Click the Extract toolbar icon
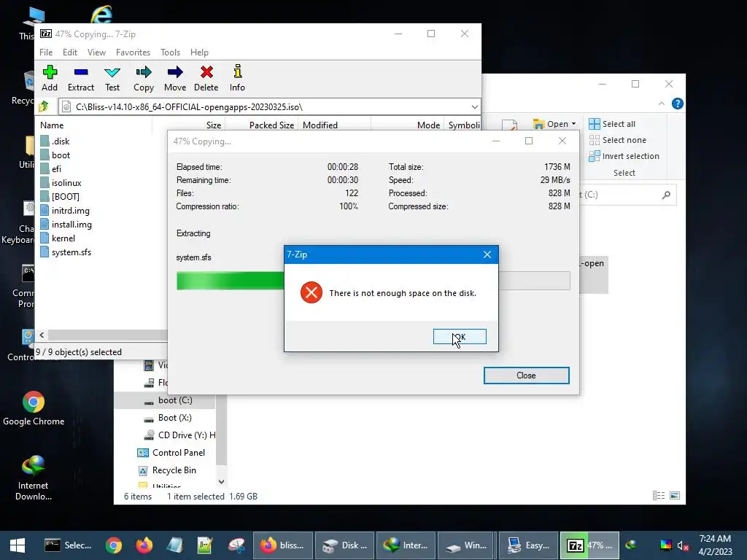 click(81, 79)
